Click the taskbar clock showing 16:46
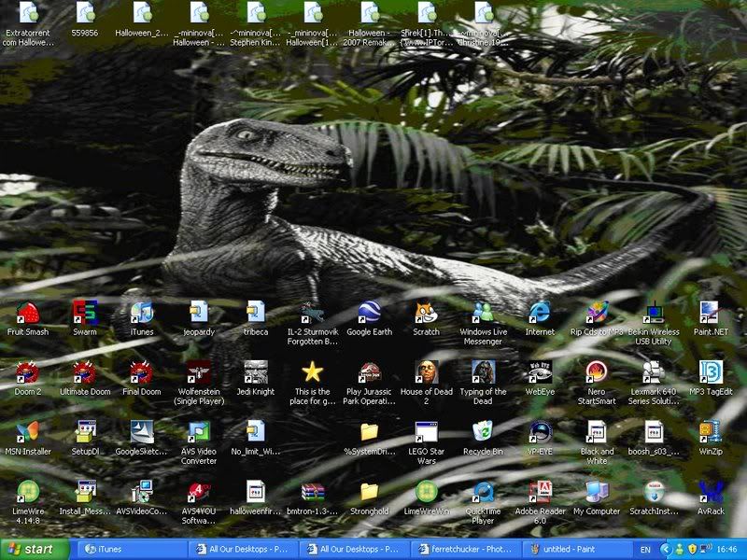 point(726,550)
